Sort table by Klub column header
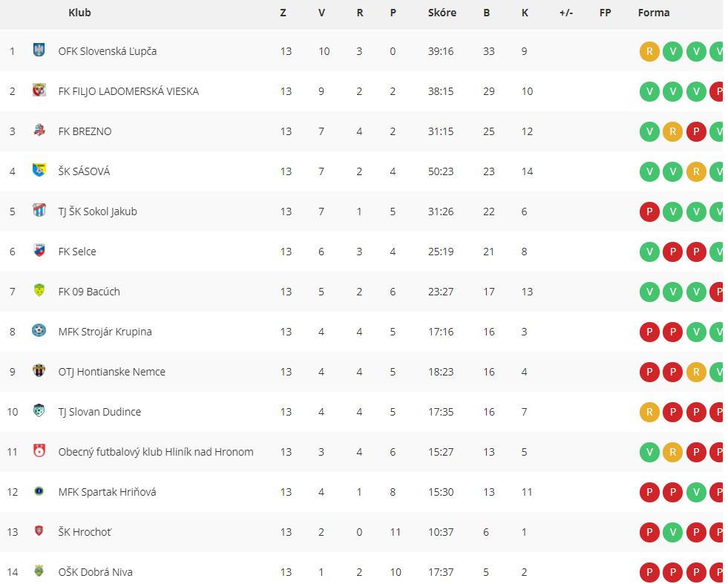Viewport: 728px width, 584px height. (79, 13)
